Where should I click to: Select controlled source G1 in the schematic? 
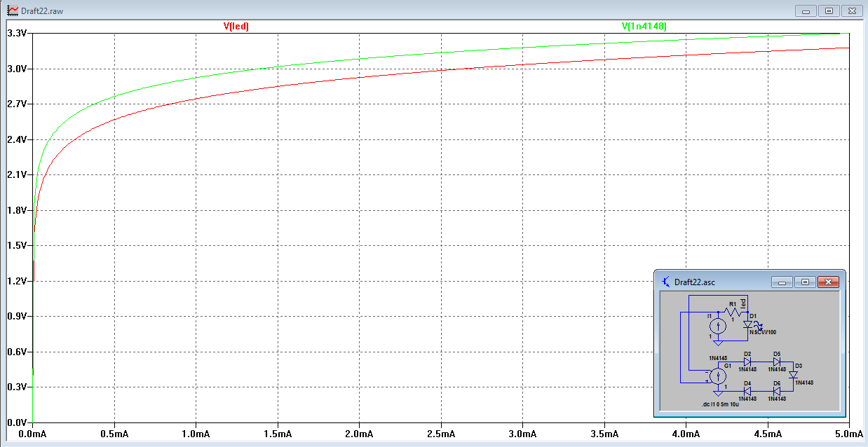click(718, 376)
